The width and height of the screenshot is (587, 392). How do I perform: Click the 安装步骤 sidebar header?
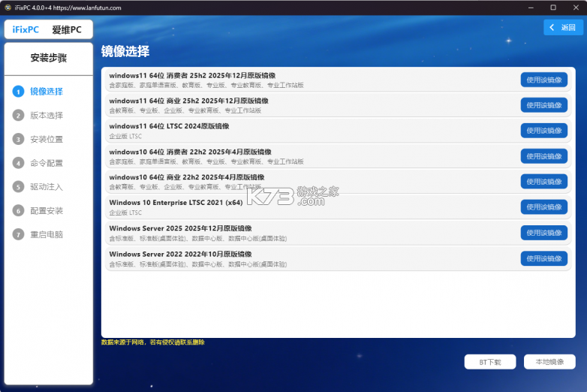(x=49, y=58)
